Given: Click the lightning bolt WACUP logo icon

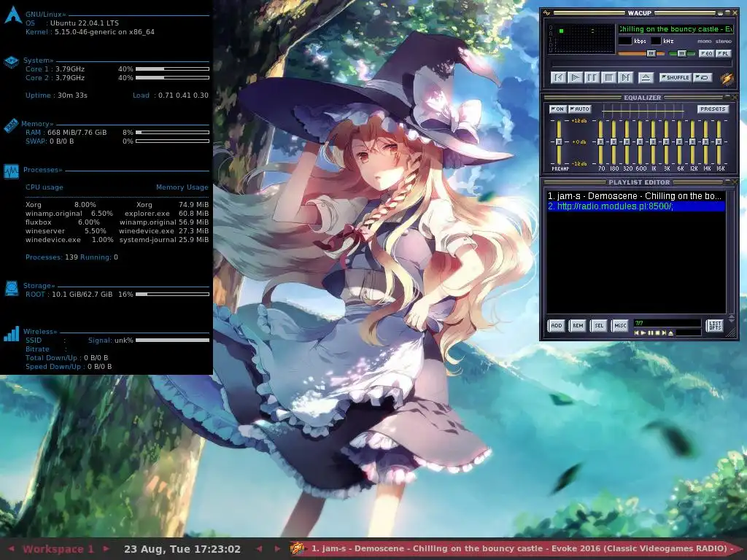Looking at the screenshot, I should point(727,78).
